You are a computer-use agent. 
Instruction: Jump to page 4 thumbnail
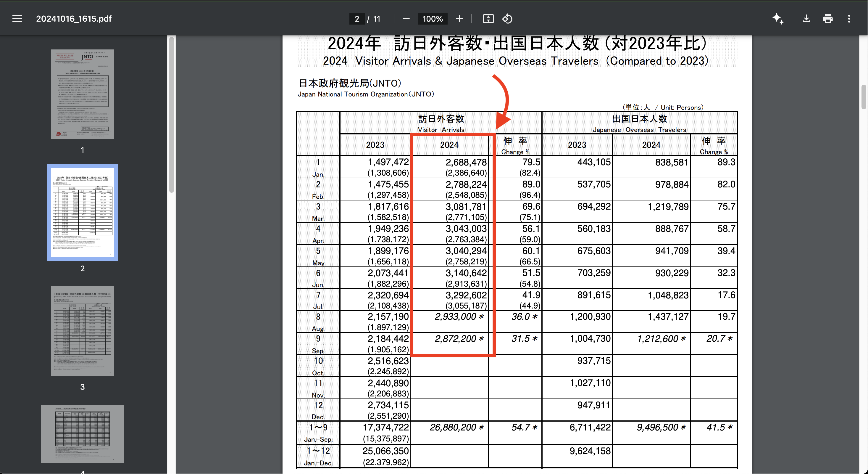[83, 433]
